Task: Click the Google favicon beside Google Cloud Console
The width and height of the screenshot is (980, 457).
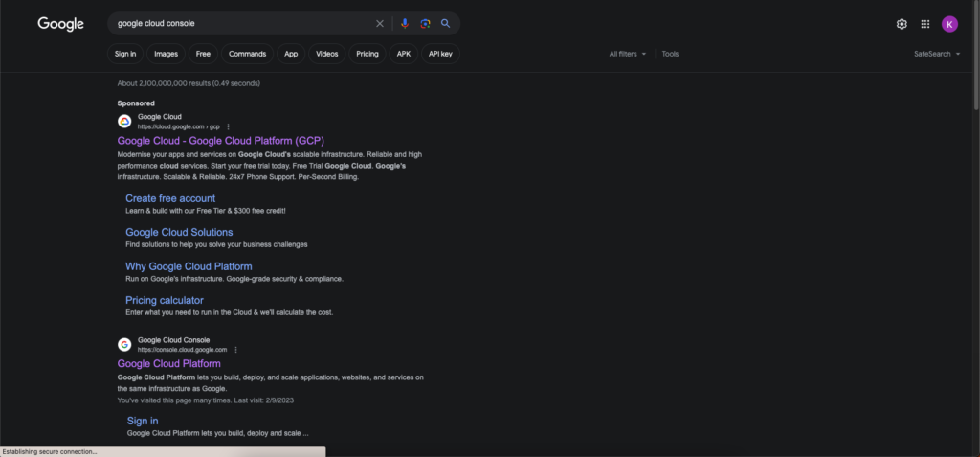Action: pyautogui.click(x=124, y=344)
